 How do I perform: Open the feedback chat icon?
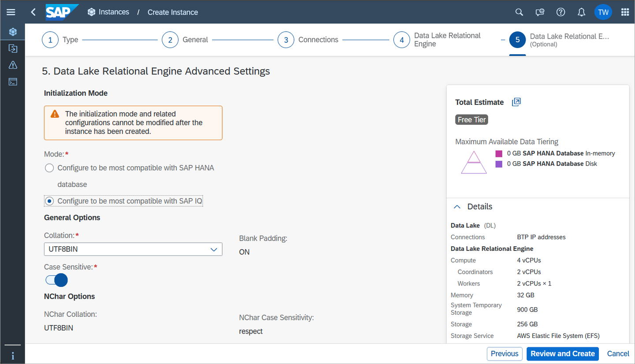(540, 12)
